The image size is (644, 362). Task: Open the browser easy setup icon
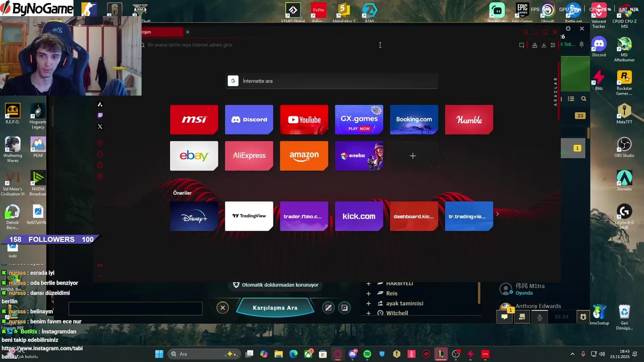tap(553, 45)
